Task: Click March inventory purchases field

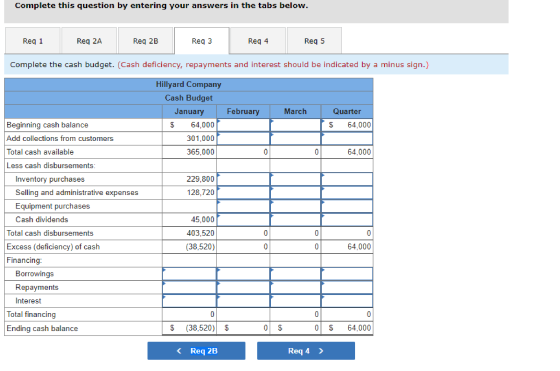Action: tap(295, 179)
